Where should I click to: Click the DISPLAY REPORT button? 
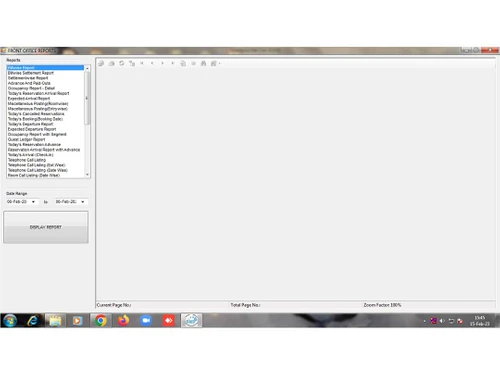[46, 227]
